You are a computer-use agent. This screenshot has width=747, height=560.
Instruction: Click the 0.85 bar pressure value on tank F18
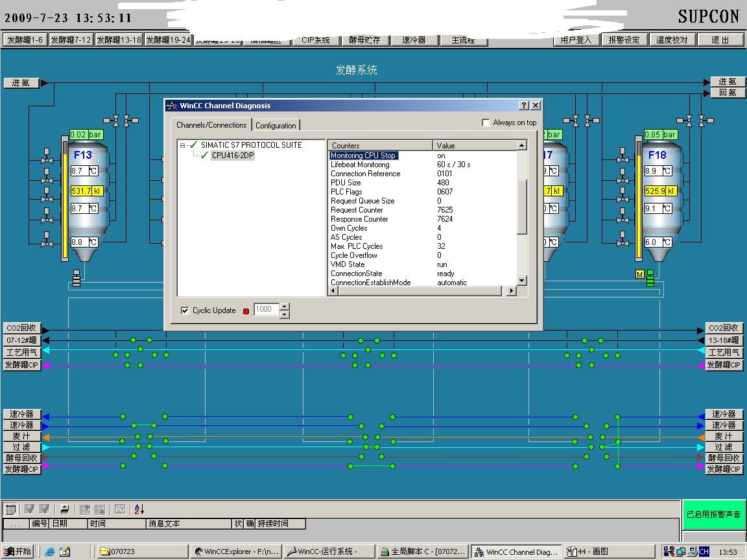coord(660,135)
